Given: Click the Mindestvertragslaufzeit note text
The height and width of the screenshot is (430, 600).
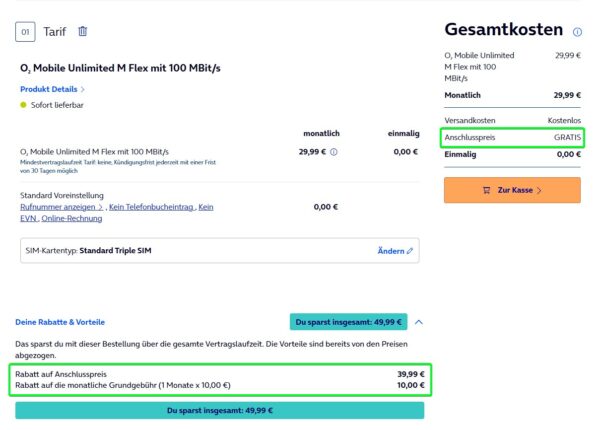Looking at the screenshot, I should point(118,166).
